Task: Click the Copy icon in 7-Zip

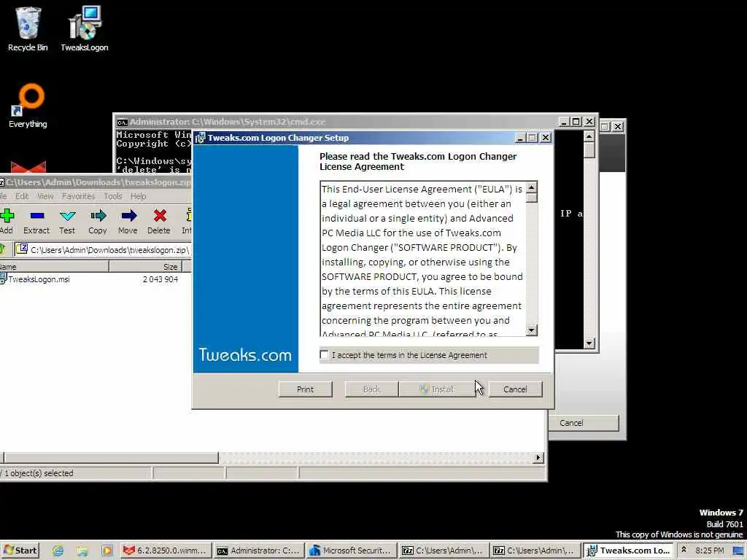Action: click(98, 222)
